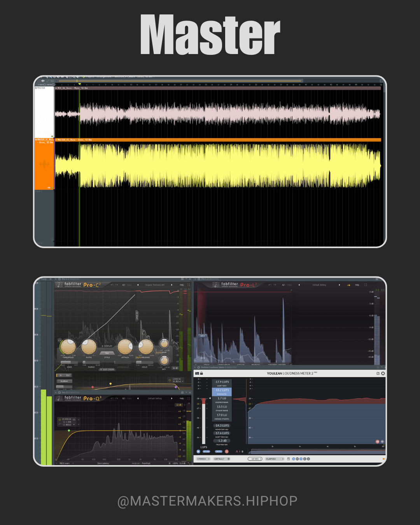Click the Pro-C 2 Release knob
This screenshot has height=525, width=420.
click(146, 347)
